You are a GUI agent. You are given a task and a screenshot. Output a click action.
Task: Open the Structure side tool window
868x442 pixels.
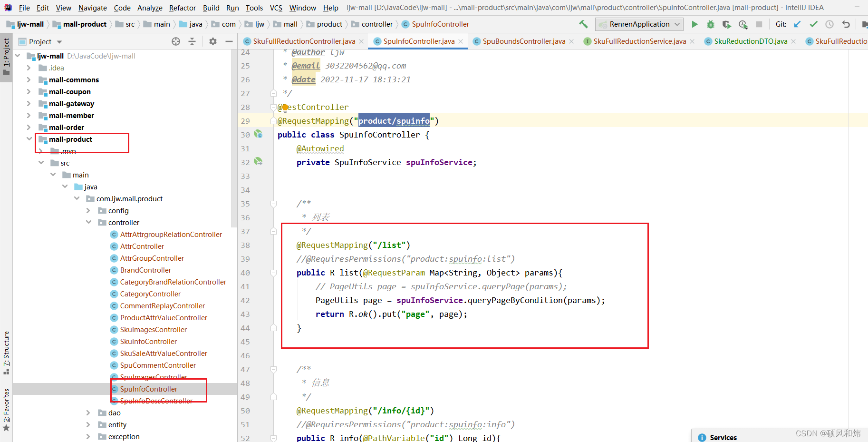click(6, 353)
